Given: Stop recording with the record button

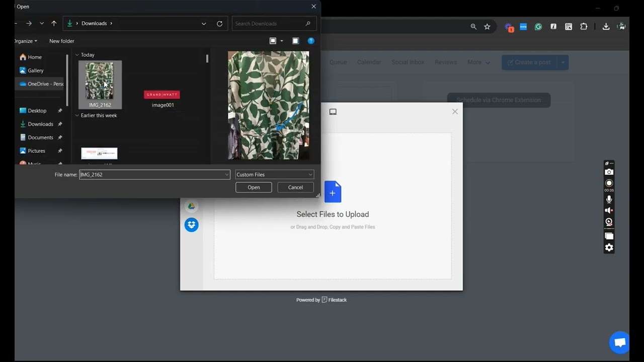Looking at the screenshot, I should pyautogui.click(x=609, y=184).
